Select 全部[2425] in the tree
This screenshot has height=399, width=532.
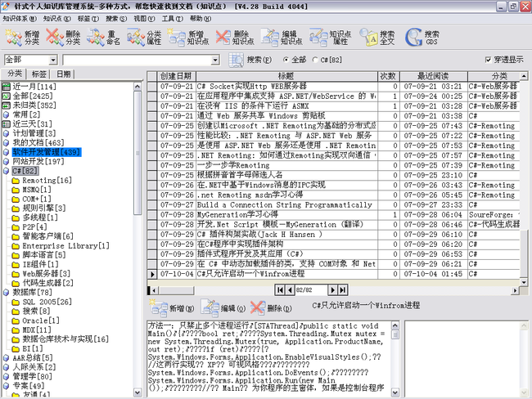click(33, 96)
